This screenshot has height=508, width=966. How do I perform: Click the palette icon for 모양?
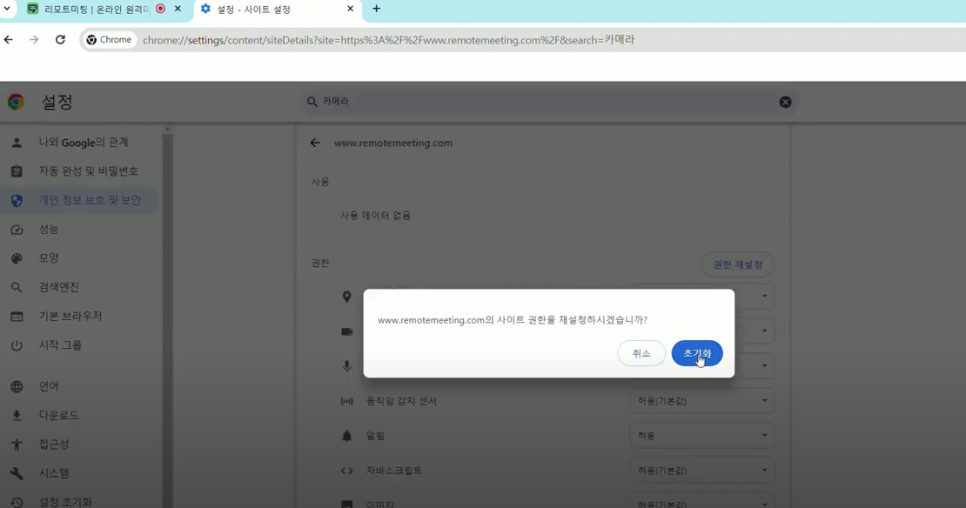[17, 258]
